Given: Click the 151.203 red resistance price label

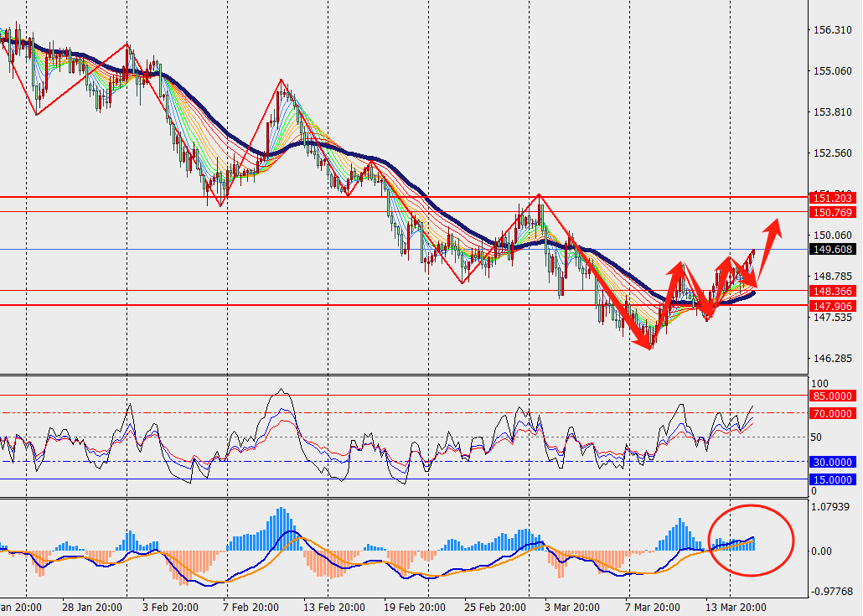Looking at the screenshot, I should [x=832, y=198].
